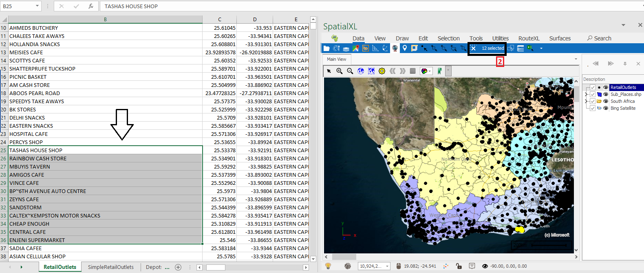Screen dimensions: 644x273
Task: Open map settings gear icon
Action: tap(382, 71)
